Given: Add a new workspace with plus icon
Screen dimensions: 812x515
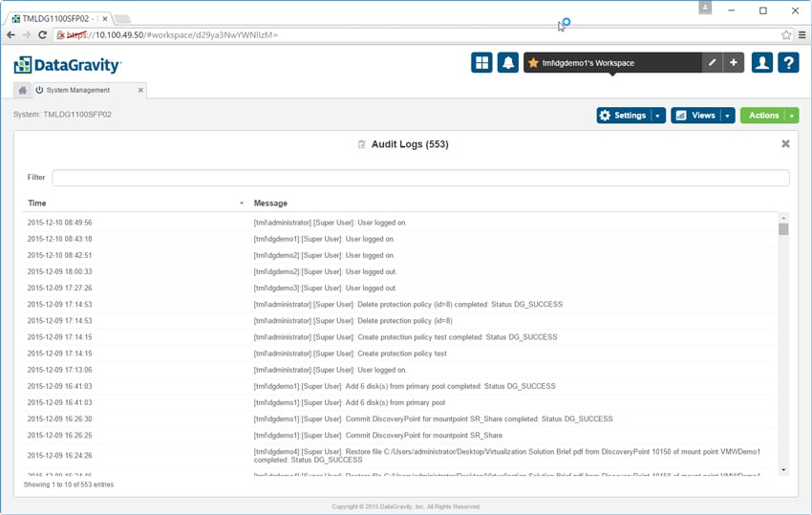Looking at the screenshot, I should [x=734, y=63].
